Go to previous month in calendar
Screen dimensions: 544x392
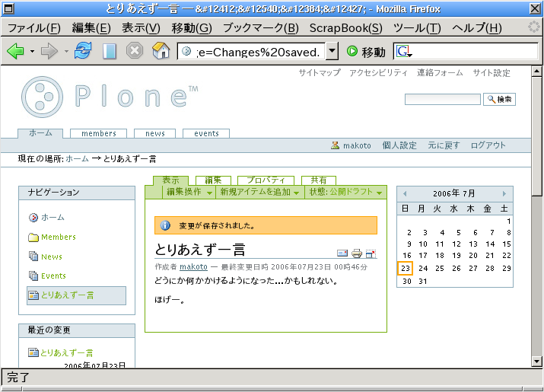pos(405,194)
